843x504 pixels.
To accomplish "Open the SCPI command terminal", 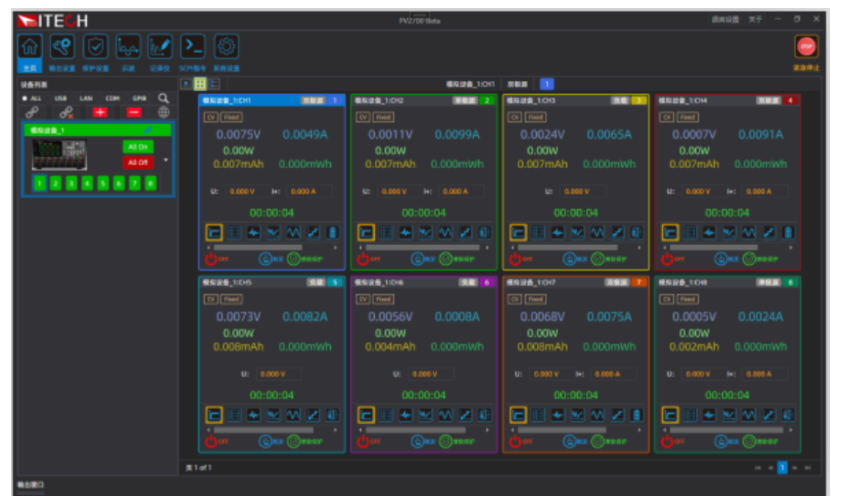I will [193, 47].
